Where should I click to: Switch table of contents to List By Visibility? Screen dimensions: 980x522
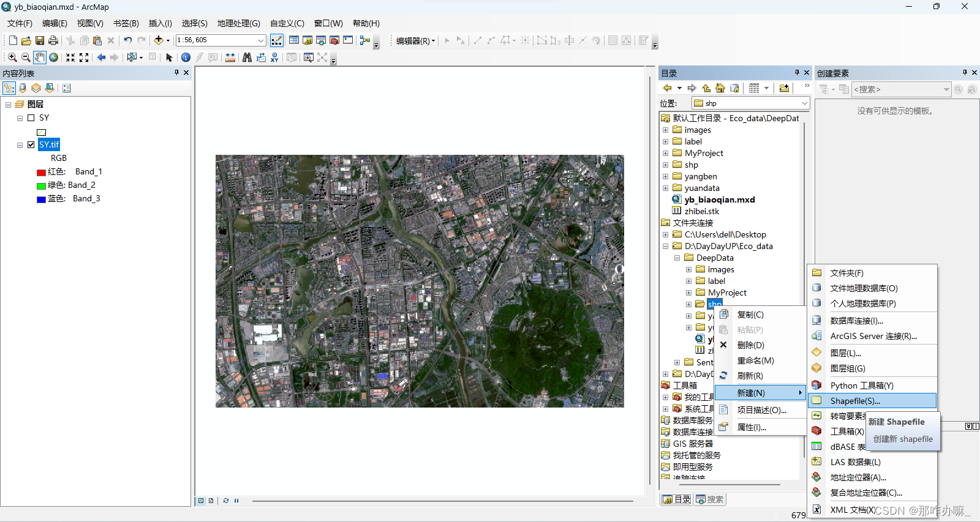(x=36, y=88)
